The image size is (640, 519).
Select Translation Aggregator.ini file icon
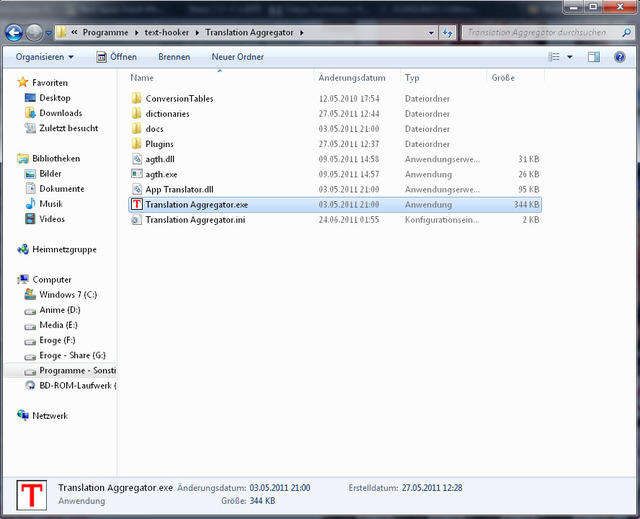[137, 220]
